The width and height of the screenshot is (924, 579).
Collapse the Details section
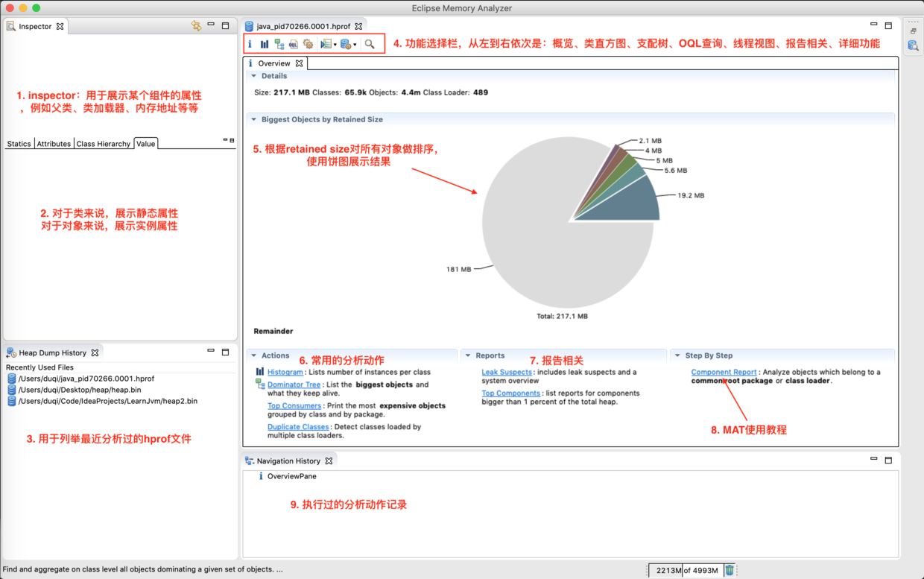pyautogui.click(x=253, y=76)
